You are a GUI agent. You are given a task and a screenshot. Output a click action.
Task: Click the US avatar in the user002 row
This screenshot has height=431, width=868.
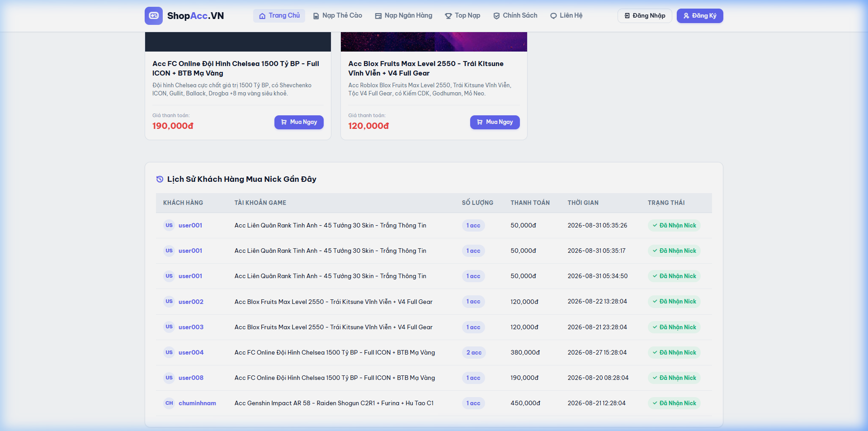pyautogui.click(x=169, y=302)
